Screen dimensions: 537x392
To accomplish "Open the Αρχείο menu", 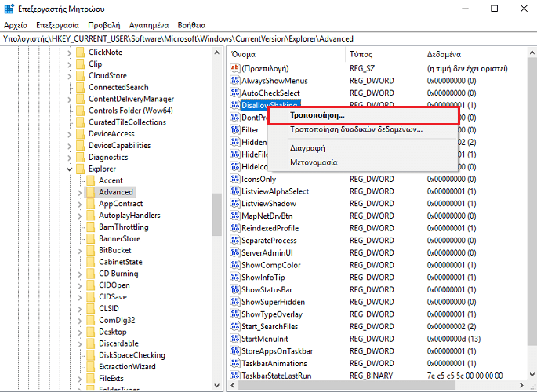I will coord(16,25).
